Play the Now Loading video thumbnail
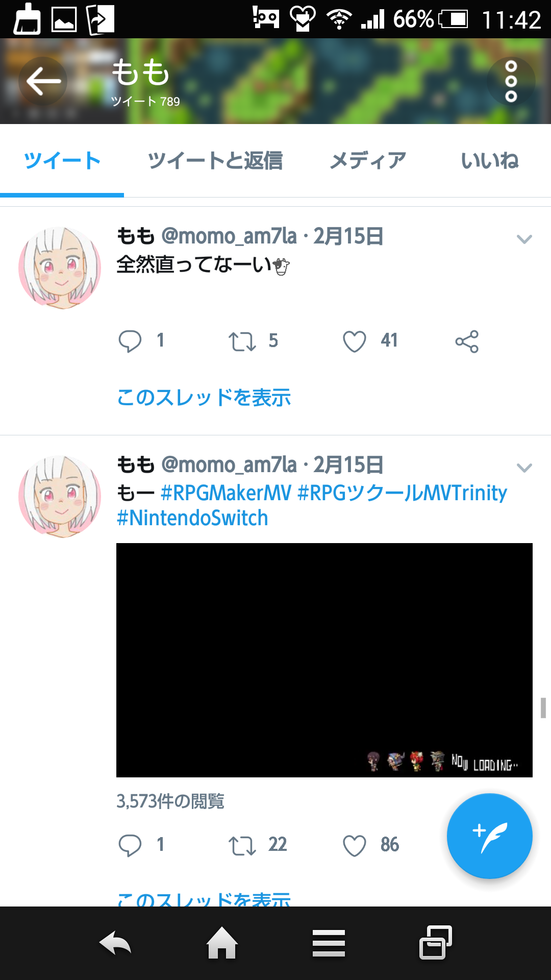551x980 pixels. coord(324,660)
